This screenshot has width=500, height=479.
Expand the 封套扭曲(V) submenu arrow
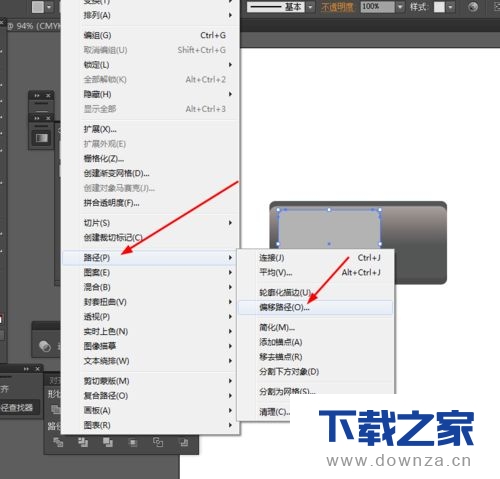pos(230,302)
